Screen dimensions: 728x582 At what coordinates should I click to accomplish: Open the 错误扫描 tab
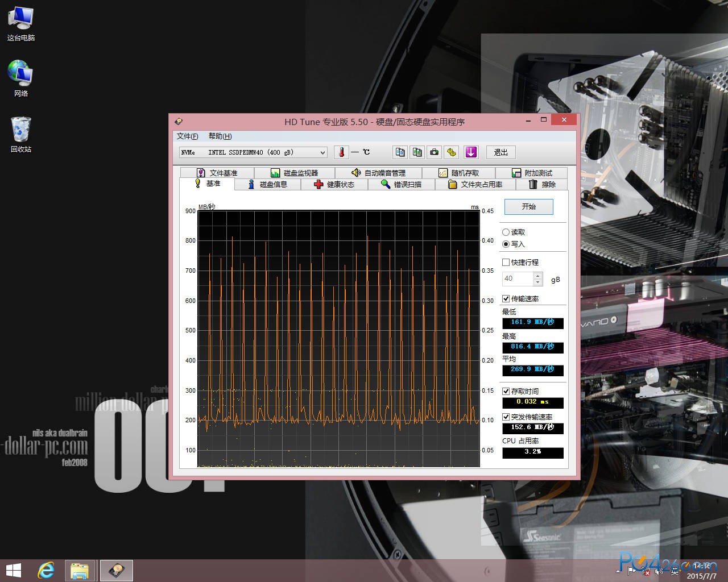click(402, 184)
